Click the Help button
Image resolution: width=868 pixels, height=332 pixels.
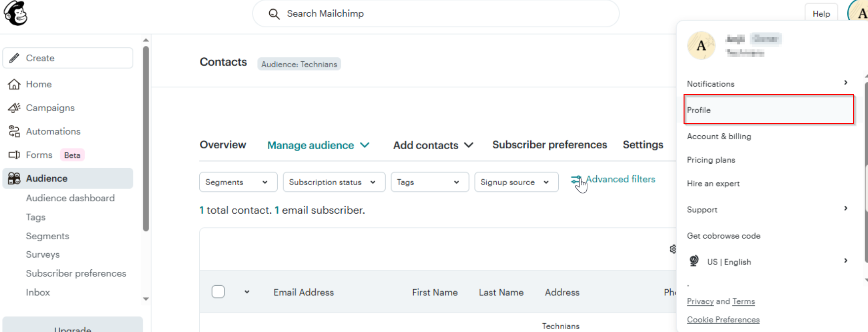(821, 13)
